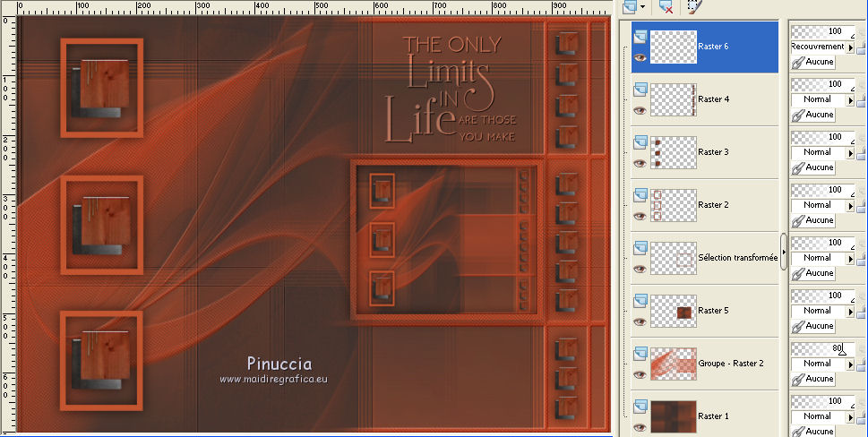868x437 pixels.
Task: Click the Raster 4 layer thumbnail
Action: [x=673, y=99]
